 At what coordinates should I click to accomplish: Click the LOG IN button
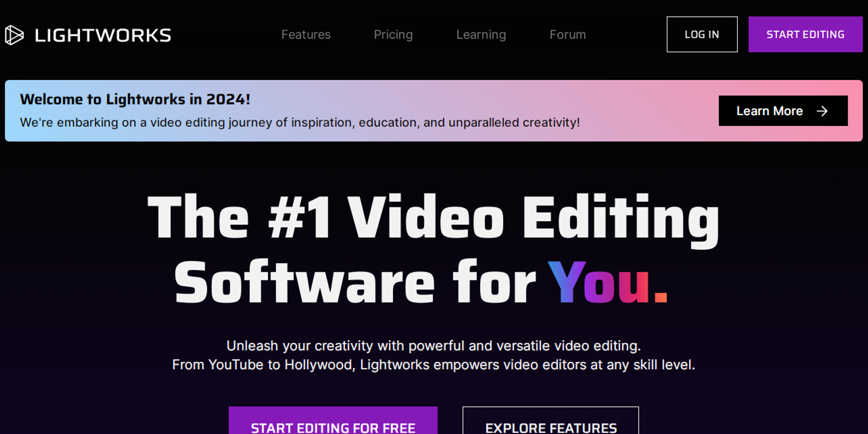[702, 34]
